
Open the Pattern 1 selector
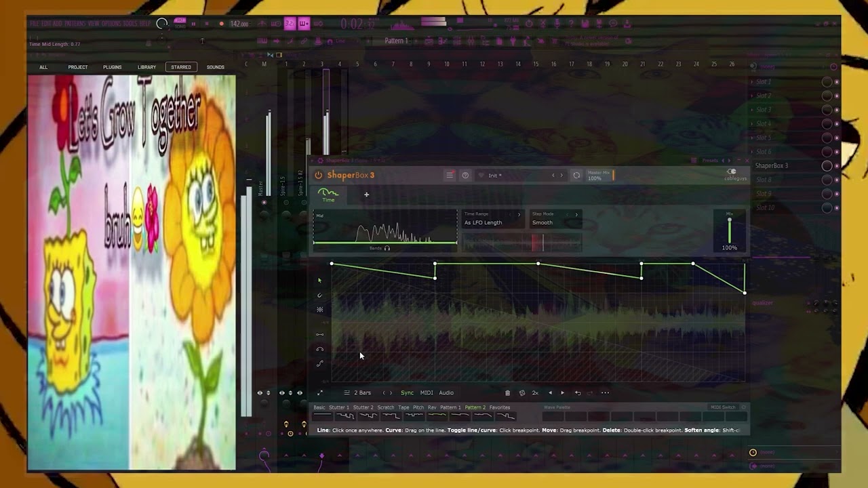click(x=397, y=41)
